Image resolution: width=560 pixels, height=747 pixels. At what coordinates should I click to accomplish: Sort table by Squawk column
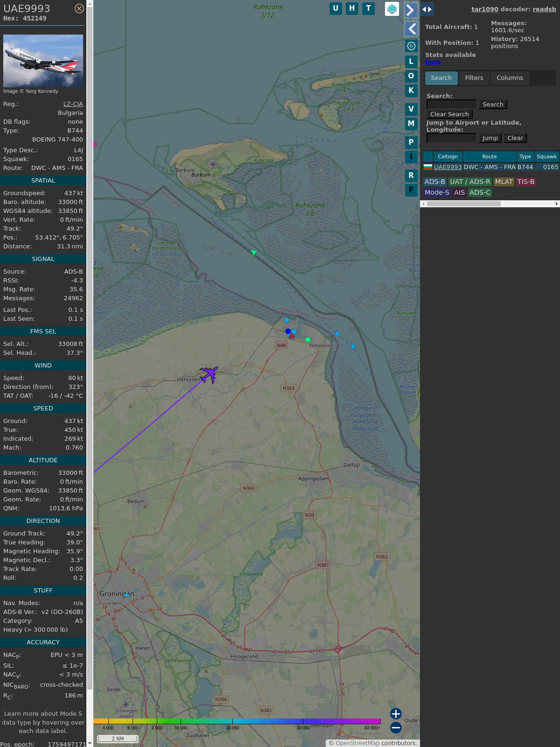click(546, 157)
